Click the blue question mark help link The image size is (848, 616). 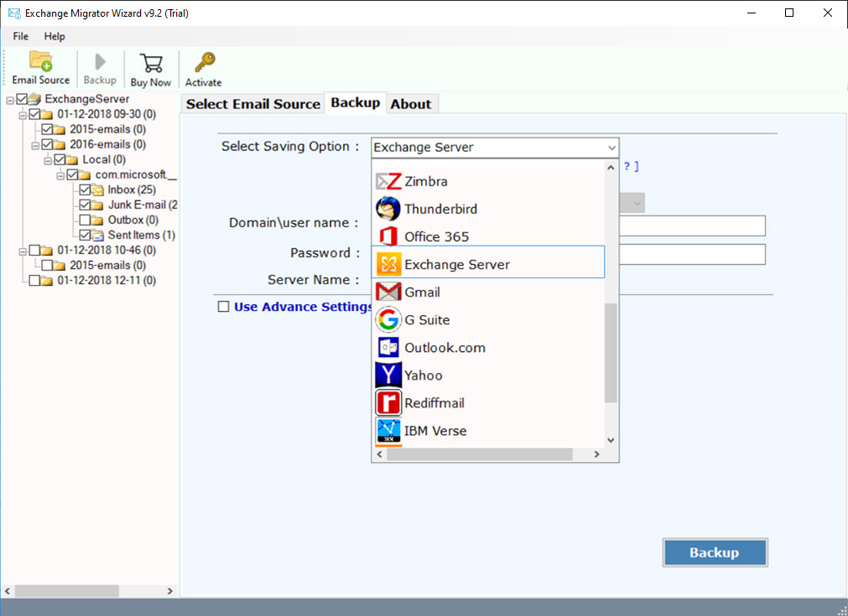[627, 166]
